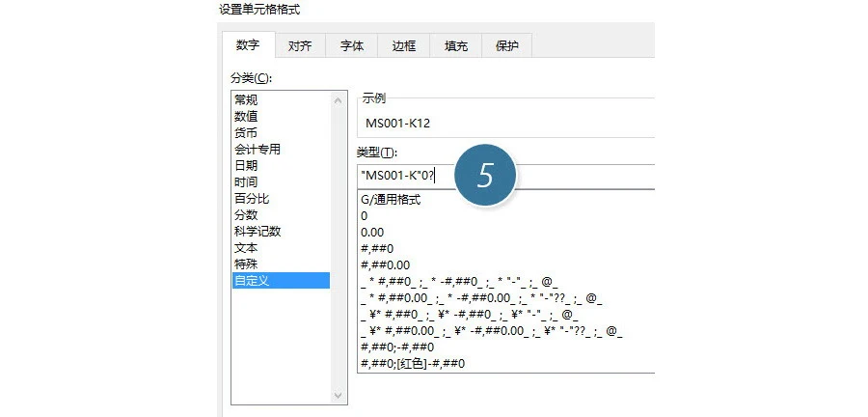Viewport: 868px width, 417px height.
Task: Choose 科学记数 category
Action: pos(282,232)
